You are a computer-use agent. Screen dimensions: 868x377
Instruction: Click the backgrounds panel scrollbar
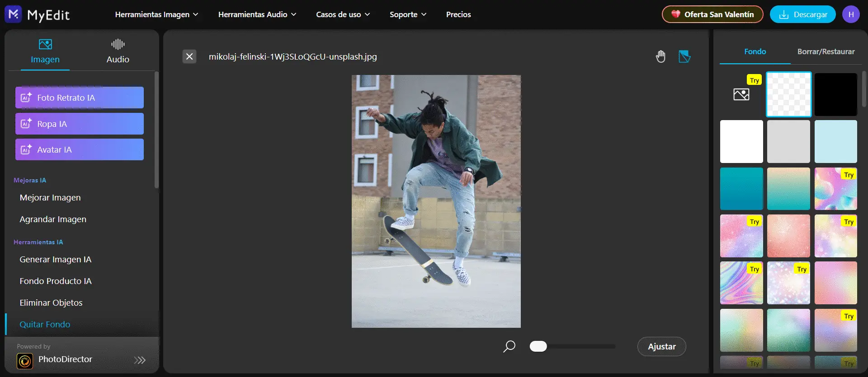click(864, 89)
